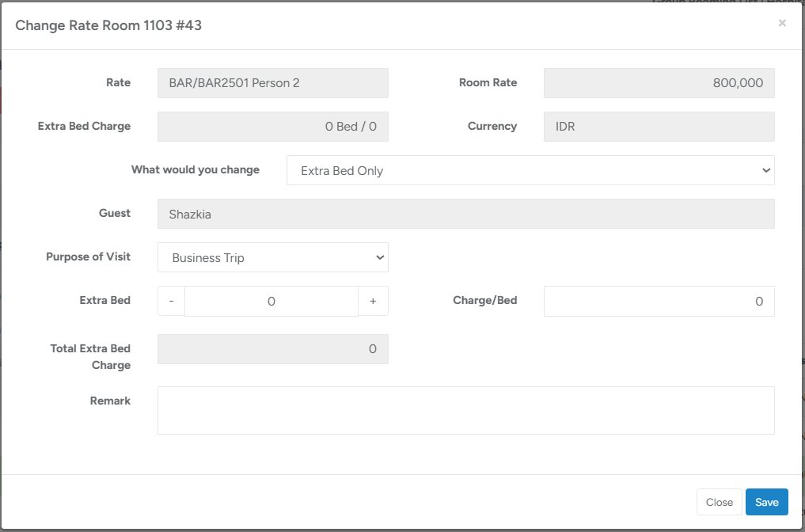
Task: Focus the Extra Bed quantity field
Action: coord(271,302)
